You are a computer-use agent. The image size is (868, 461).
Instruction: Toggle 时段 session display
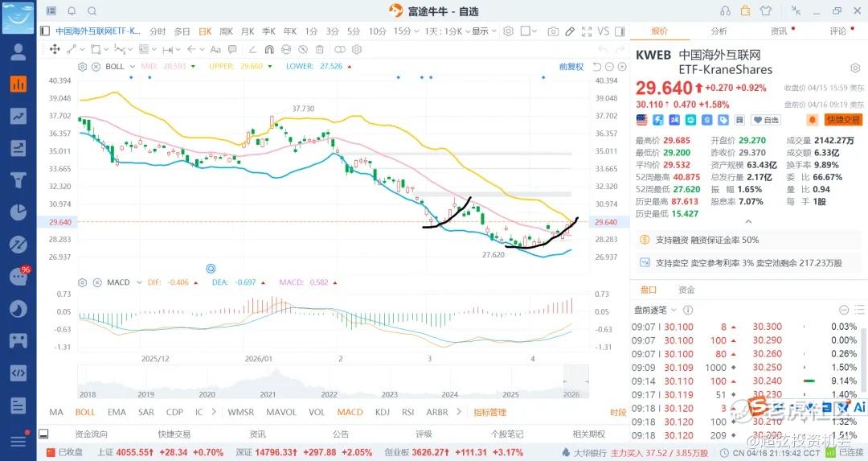click(618, 412)
